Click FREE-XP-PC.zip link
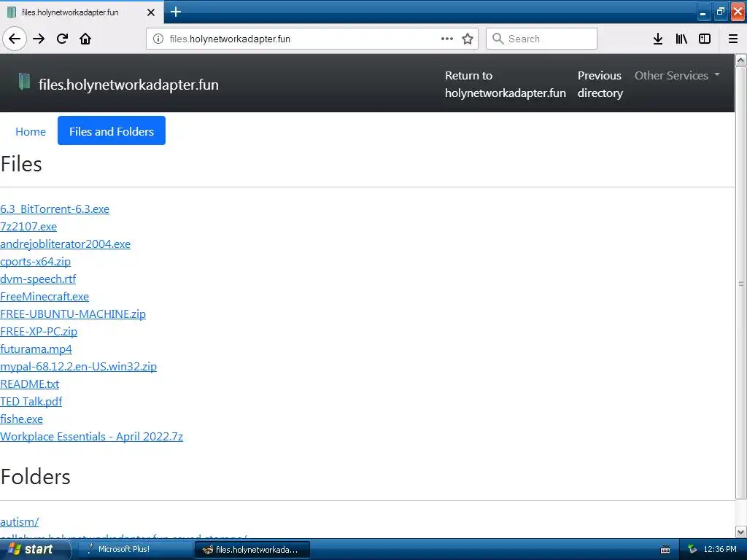This screenshot has height=560, width=747. pos(39,332)
